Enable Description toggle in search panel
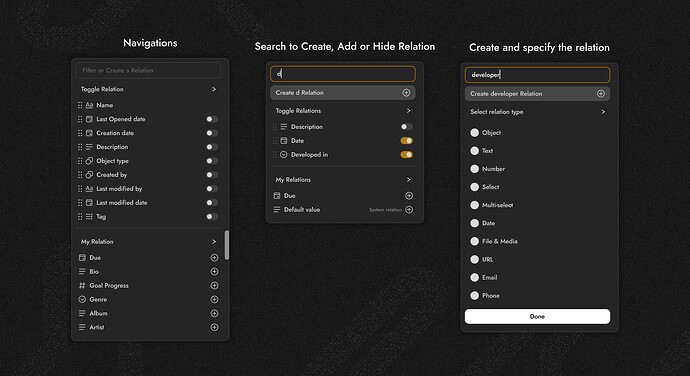This screenshot has width=690, height=376. pyautogui.click(x=406, y=127)
